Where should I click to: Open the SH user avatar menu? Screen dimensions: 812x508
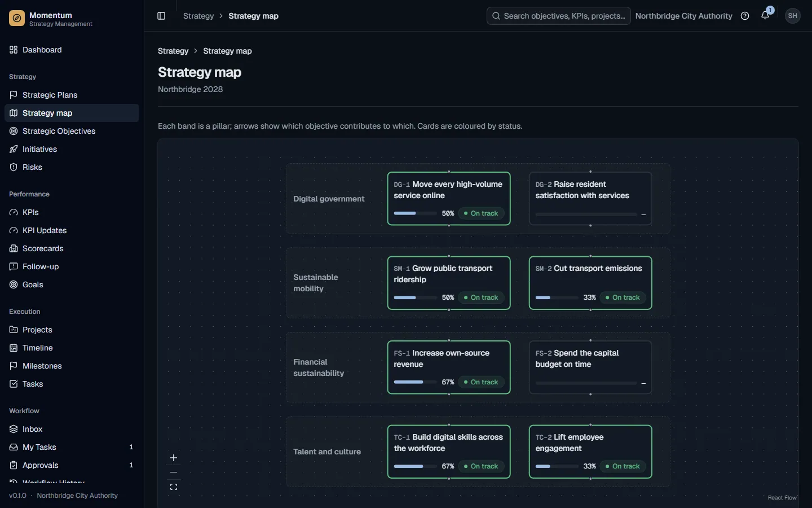point(793,16)
